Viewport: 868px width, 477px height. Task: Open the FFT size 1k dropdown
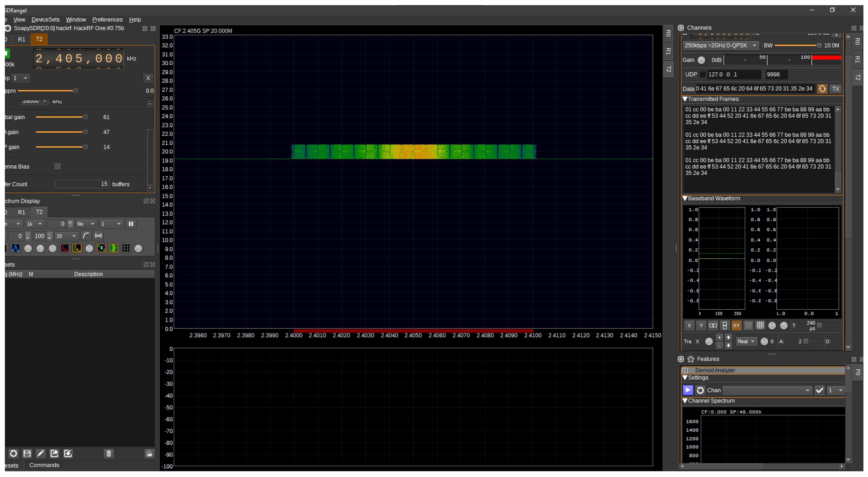(35, 224)
